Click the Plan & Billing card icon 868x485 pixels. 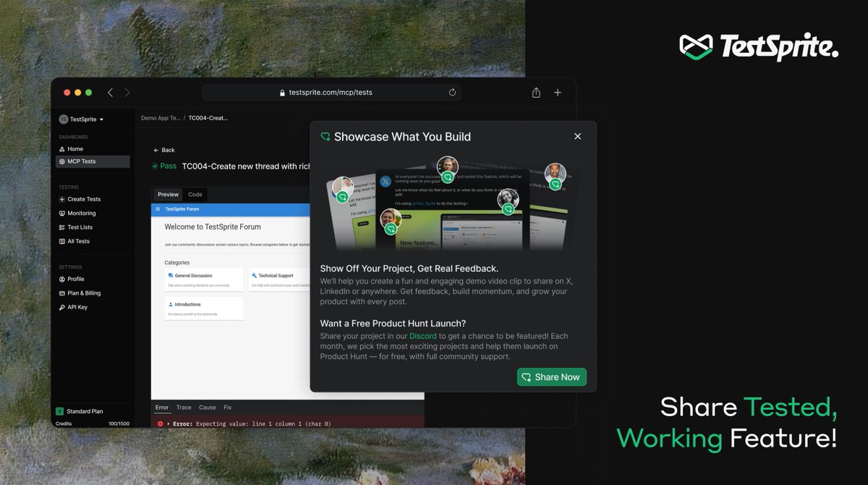click(x=61, y=293)
